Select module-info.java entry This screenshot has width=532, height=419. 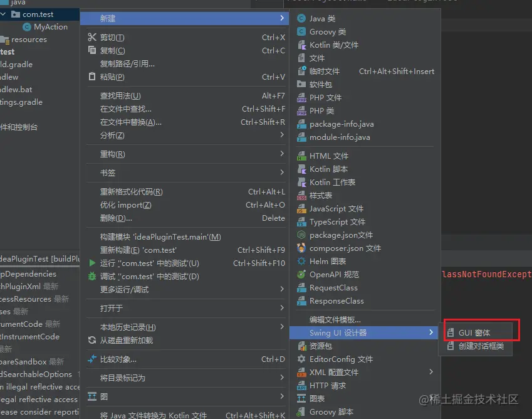[365, 137]
